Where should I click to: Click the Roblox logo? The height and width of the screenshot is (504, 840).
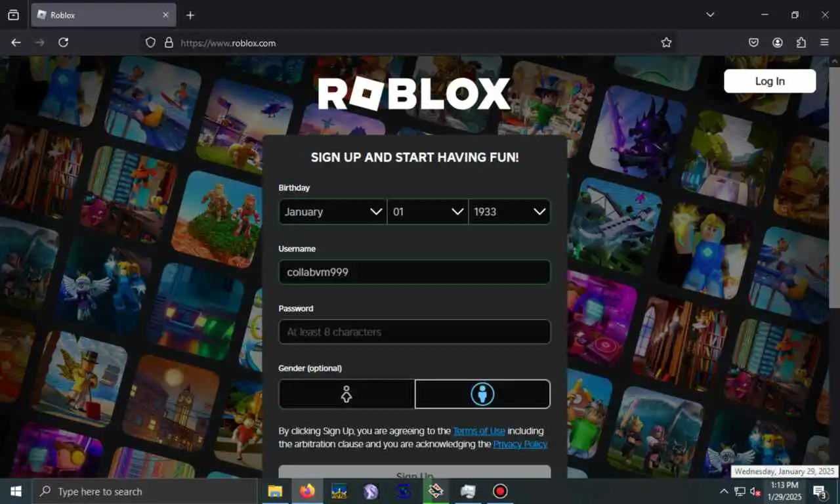tap(414, 94)
